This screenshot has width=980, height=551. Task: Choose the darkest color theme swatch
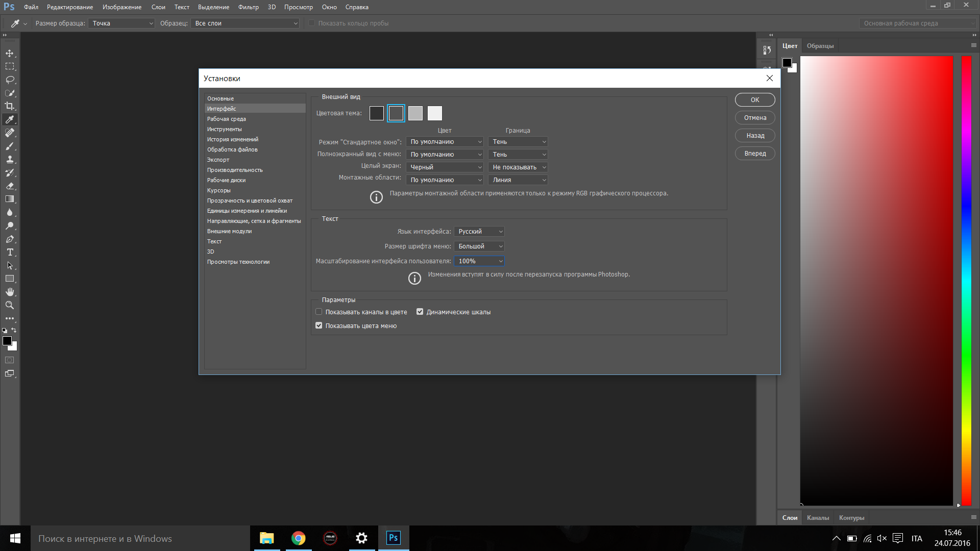coord(377,113)
